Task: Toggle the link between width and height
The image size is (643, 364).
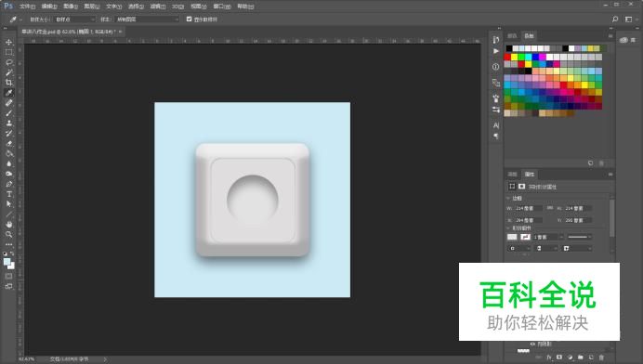Action: pos(550,208)
